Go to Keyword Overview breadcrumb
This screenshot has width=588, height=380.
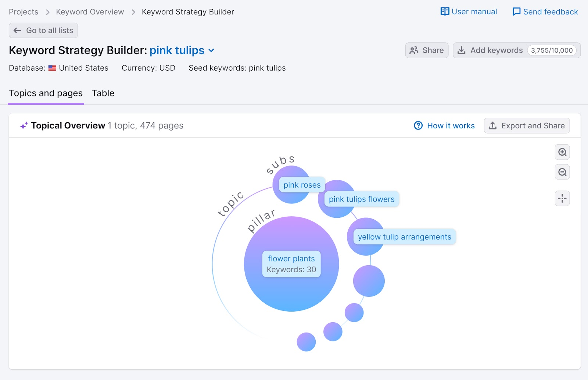click(90, 12)
